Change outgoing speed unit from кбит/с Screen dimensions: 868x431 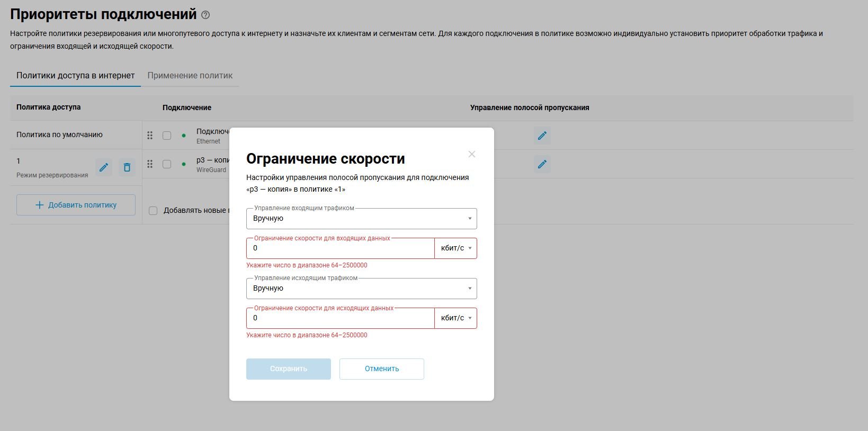(x=455, y=318)
